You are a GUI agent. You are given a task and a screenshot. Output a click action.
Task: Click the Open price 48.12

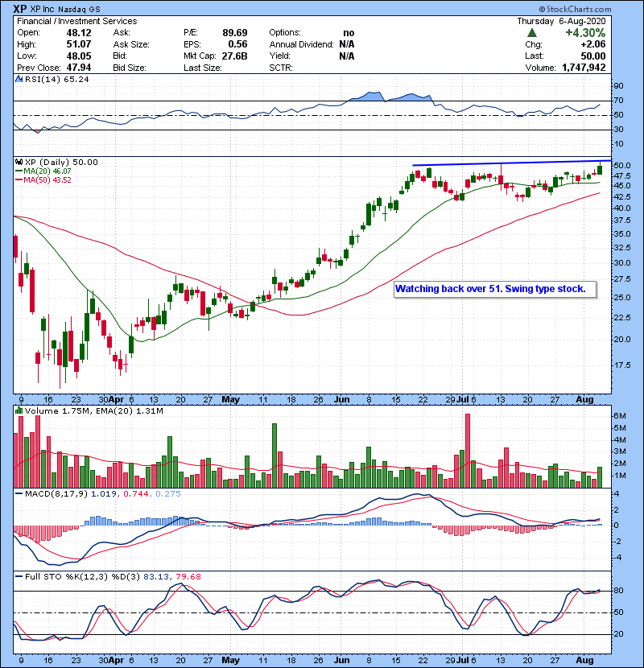pos(79,33)
